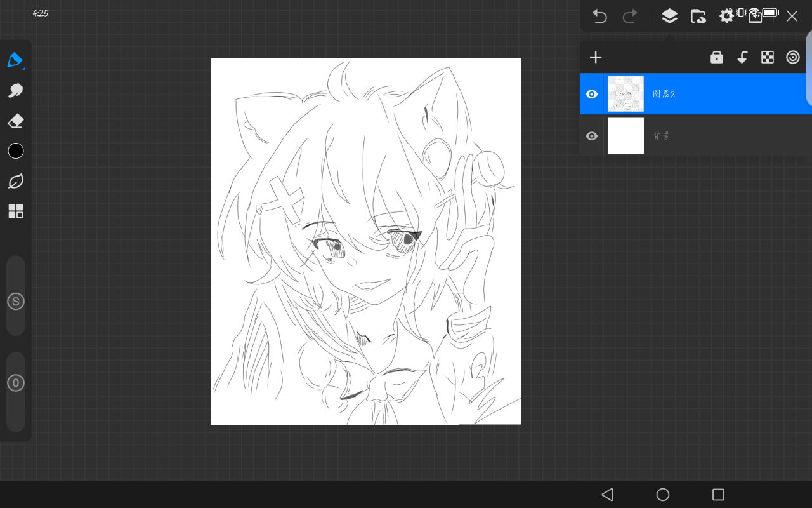Screen dimensions: 812x508
Task: Click the 4:25 clock in status bar
Action: click(41, 13)
